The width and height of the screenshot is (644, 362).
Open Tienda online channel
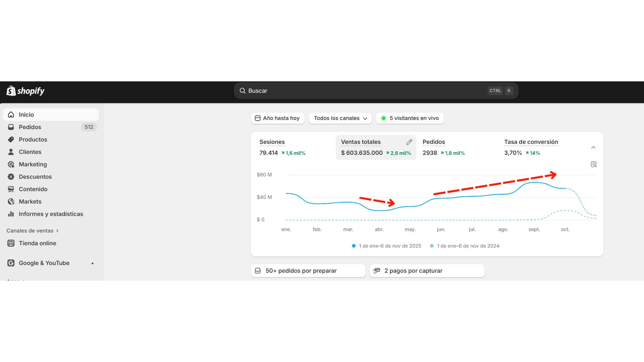click(x=51, y=243)
